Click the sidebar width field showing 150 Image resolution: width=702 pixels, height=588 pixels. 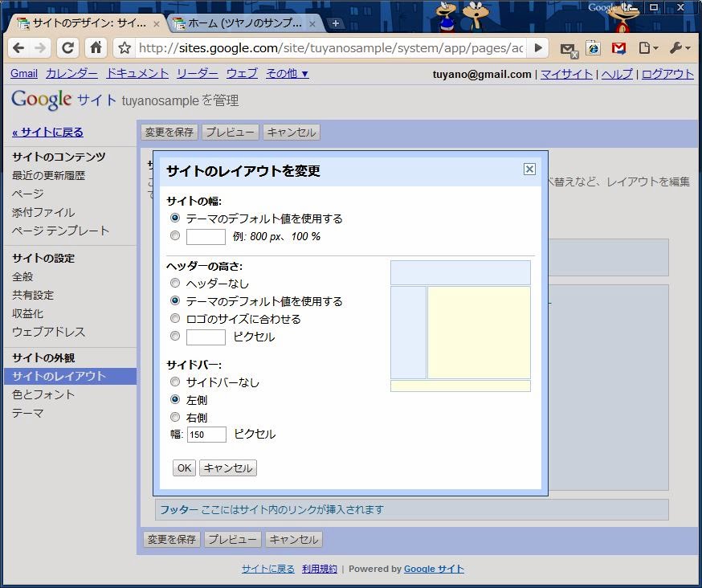coord(206,435)
